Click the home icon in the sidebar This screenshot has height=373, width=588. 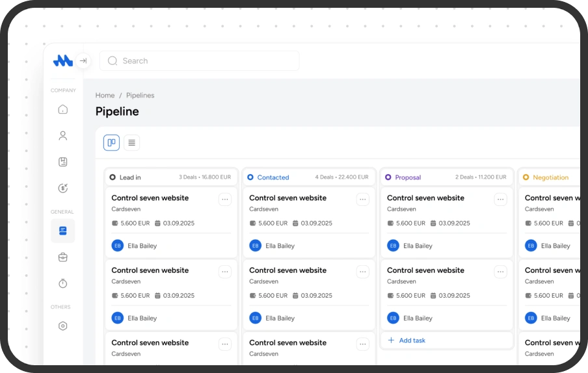(63, 109)
